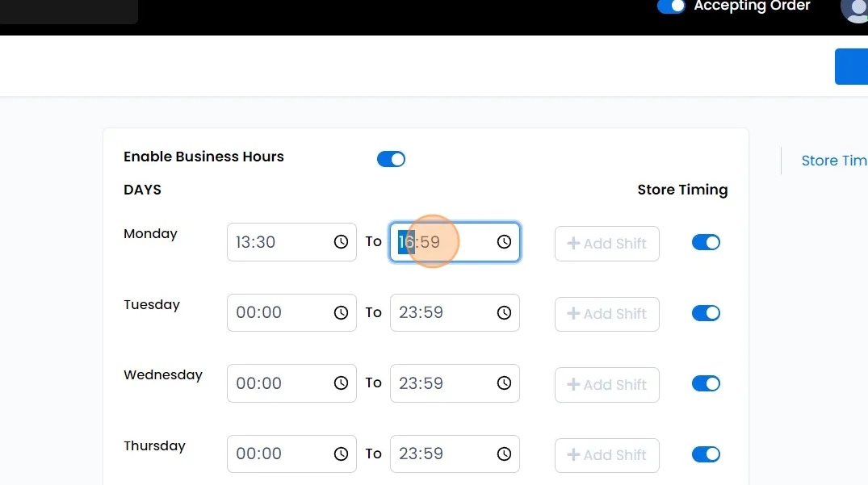
Task: Open clock picker for Thursday end time
Action: click(504, 454)
